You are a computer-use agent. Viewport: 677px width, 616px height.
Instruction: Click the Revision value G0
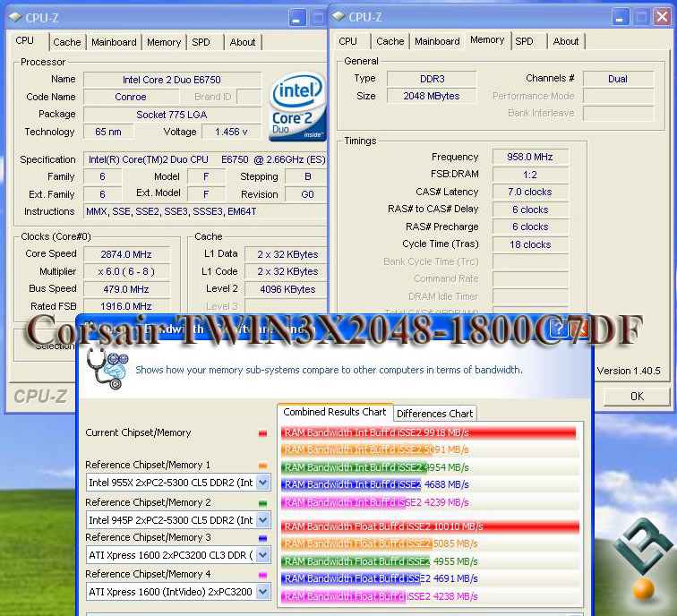pyautogui.click(x=306, y=194)
